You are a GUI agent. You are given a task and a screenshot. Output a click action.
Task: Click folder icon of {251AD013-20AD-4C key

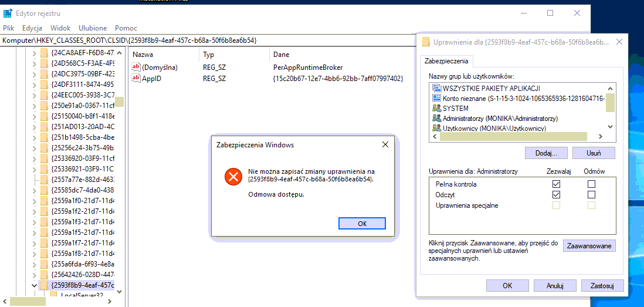pyautogui.click(x=45, y=126)
